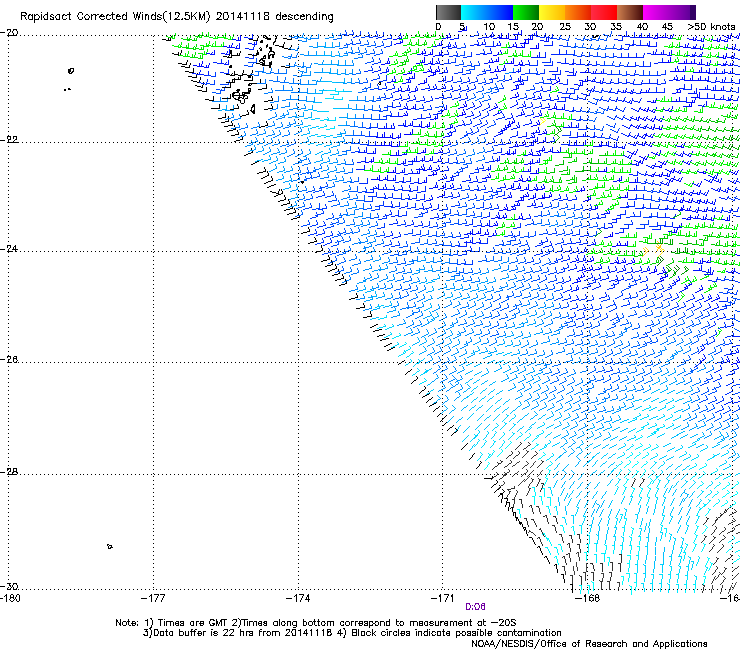This screenshot has height=650, width=740.
Task: Click the title 'Rapidscat Corrected Winds(12.5KM) 20141118 descending'
Action: 177,17
